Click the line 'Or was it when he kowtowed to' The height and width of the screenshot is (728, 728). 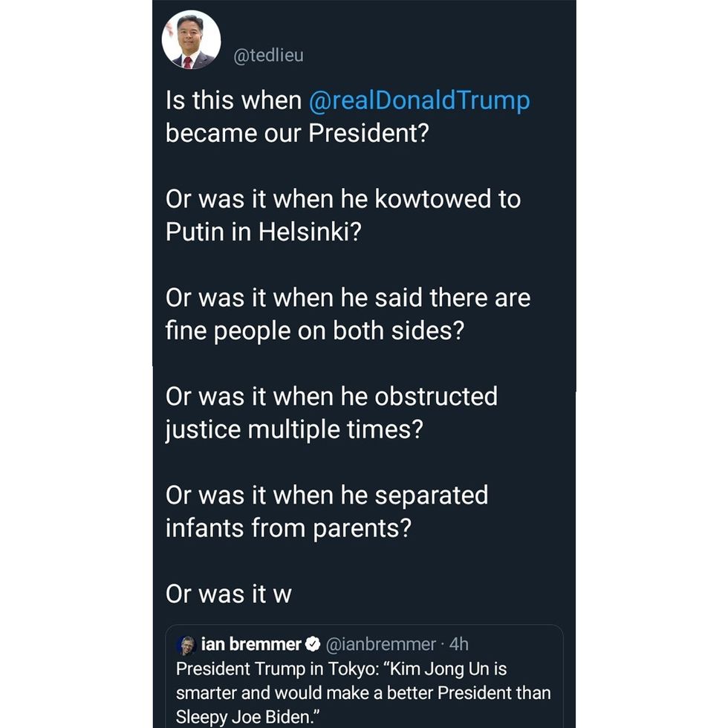tap(343, 199)
